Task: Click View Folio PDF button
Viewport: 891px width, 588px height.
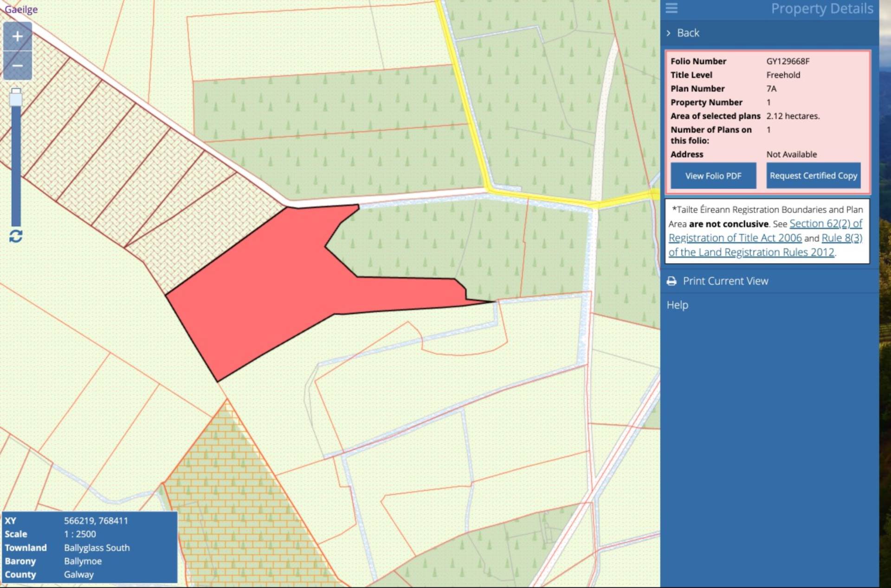Action: pyautogui.click(x=713, y=176)
